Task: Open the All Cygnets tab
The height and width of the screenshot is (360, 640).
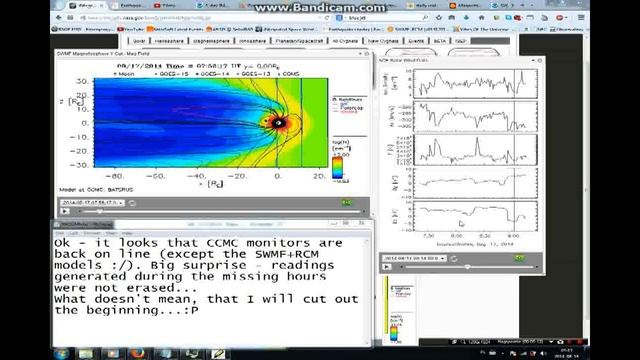Action: pos(345,41)
